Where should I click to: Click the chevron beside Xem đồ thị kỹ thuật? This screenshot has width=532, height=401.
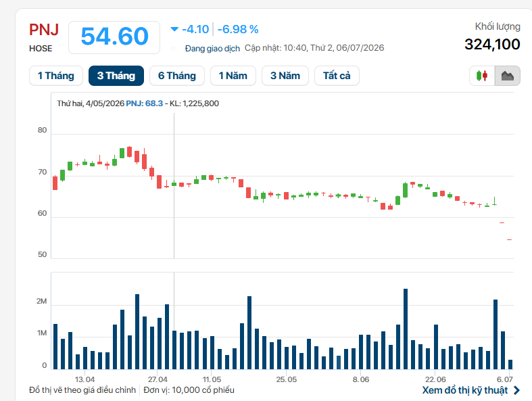516,390
